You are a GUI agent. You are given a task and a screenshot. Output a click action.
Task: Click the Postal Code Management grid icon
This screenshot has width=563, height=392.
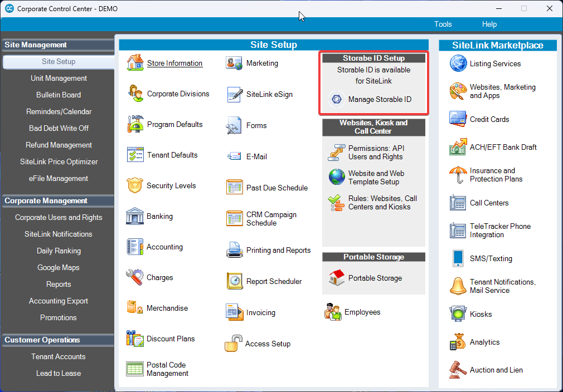135,369
